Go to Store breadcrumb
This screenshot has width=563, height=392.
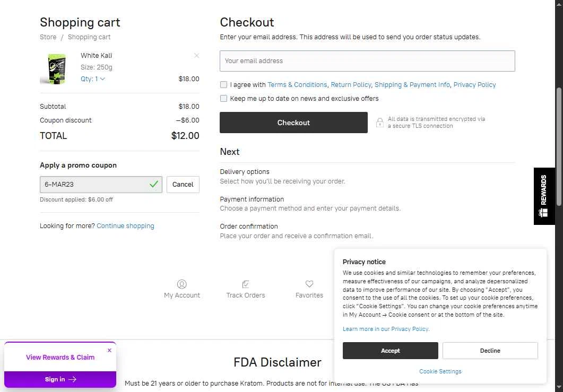coord(48,37)
